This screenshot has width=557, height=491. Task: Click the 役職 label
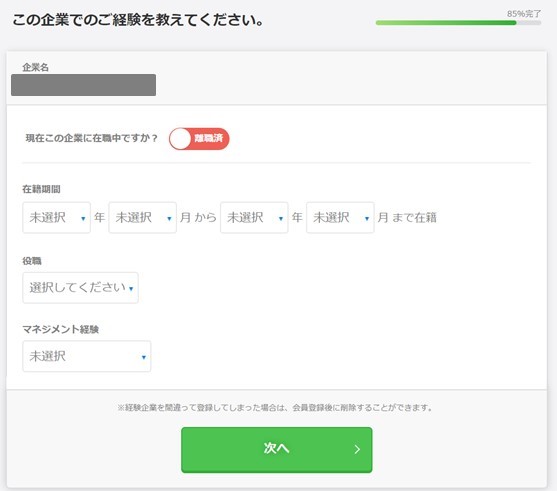click(x=32, y=261)
